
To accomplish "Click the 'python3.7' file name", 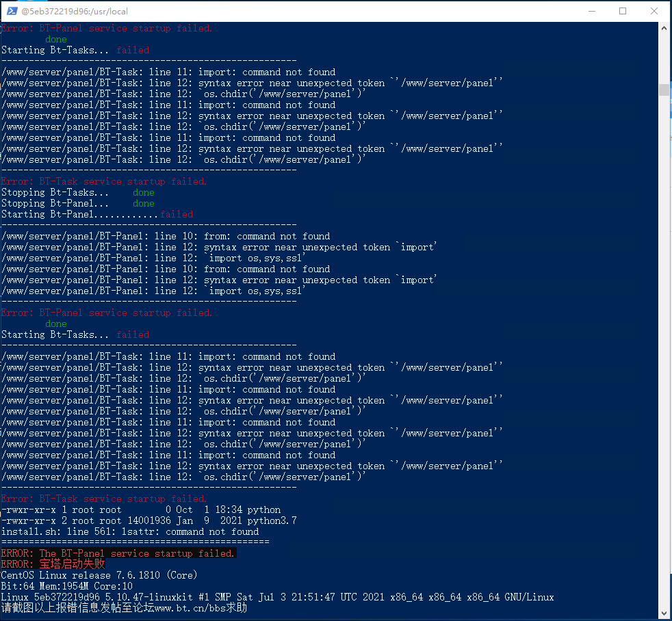I will point(272,520).
